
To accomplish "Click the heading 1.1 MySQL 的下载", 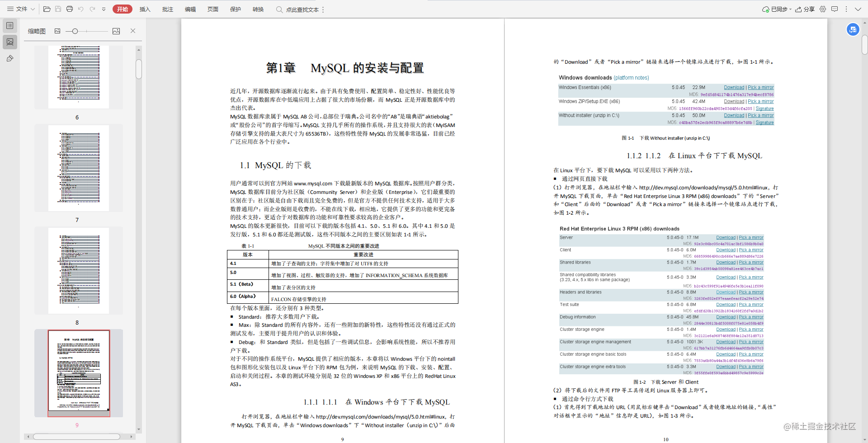I will coord(275,165).
